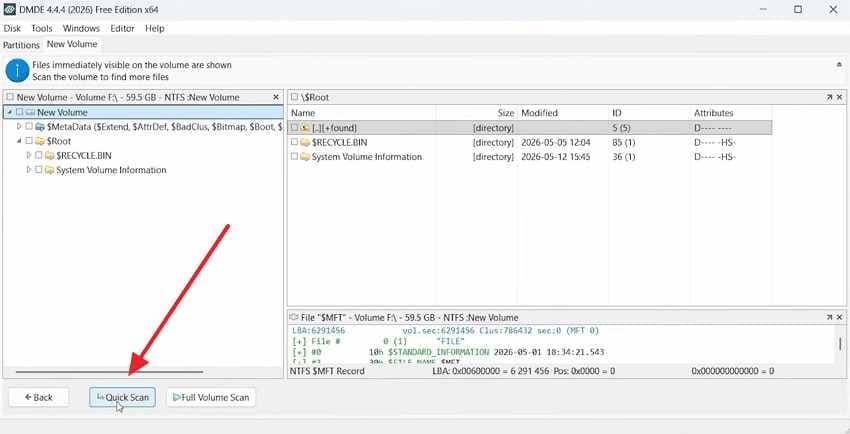Image resolution: width=850 pixels, height=434 pixels.
Task: Click the $Root folder icon in the tree
Action: (40, 141)
